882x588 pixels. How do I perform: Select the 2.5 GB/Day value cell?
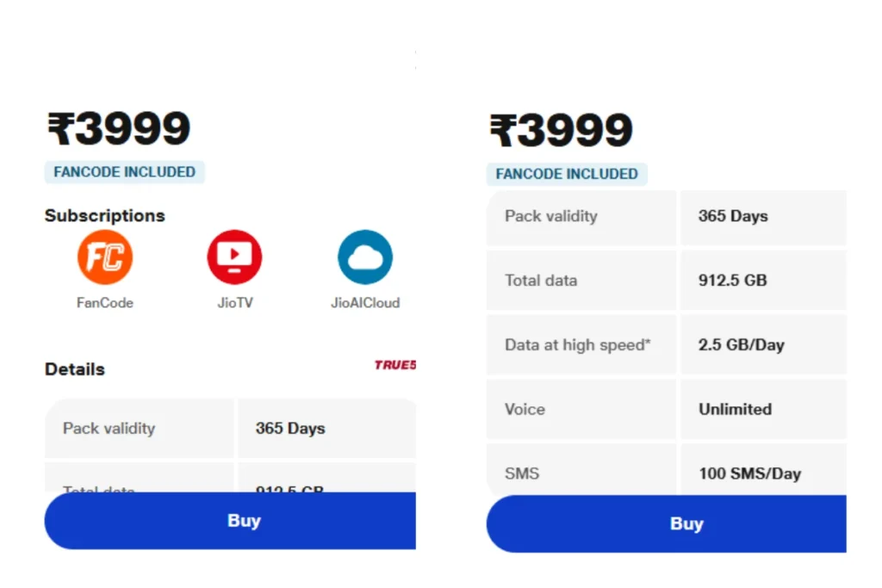pos(763,344)
